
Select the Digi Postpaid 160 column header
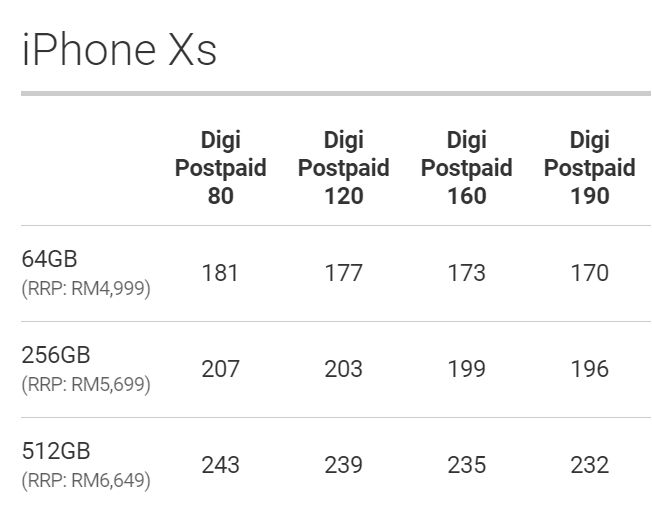[466, 167]
